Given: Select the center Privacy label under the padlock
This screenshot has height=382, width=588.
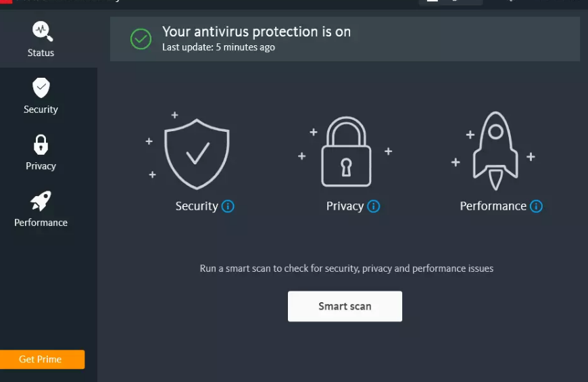Looking at the screenshot, I should coord(345,206).
